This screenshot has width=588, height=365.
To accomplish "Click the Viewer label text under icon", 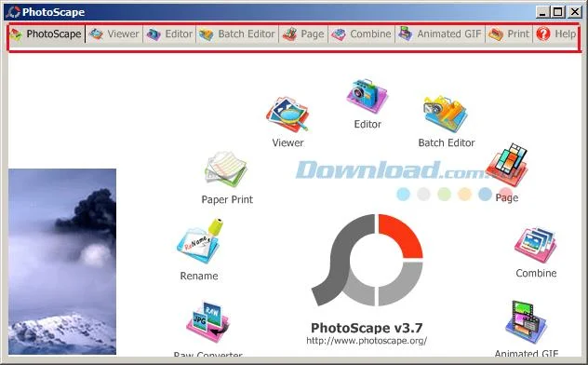I will coord(288,142).
